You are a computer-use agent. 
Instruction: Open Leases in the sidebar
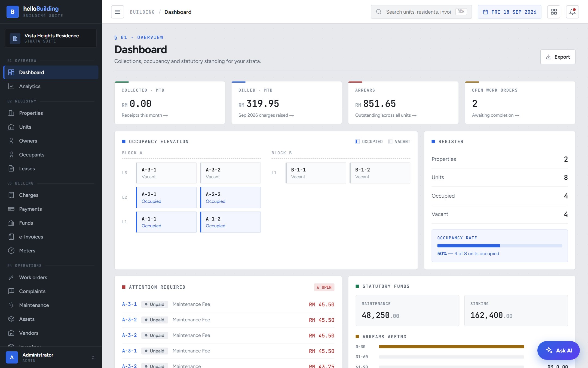pos(51,168)
